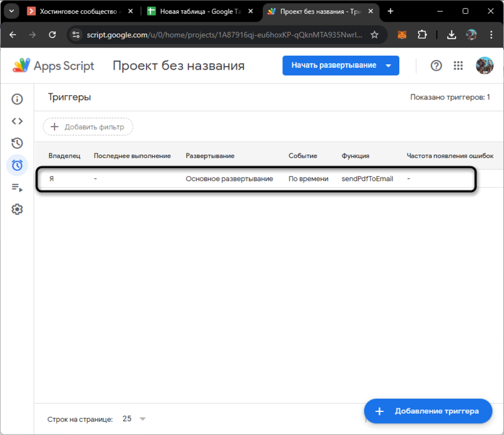Click the Показано триггеров: 1 label
The width and height of the screenshot is (504, 435).
[x=450, y=97]
